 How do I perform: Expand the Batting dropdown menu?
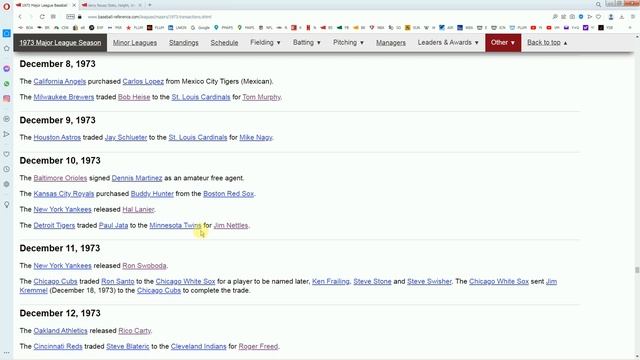pyautogui.click(x=307, y=42)
